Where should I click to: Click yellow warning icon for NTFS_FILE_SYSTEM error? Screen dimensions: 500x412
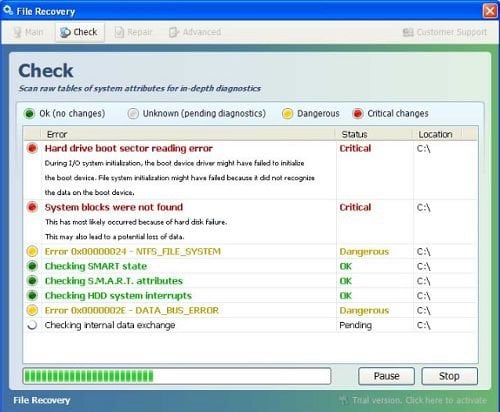[x=32, y=251]
